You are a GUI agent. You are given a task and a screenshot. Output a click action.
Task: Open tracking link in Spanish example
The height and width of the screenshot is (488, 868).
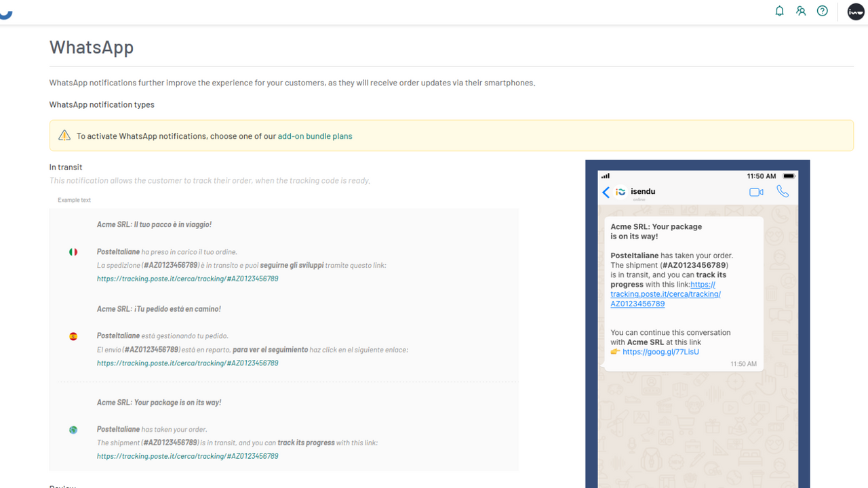coord(187,363)
